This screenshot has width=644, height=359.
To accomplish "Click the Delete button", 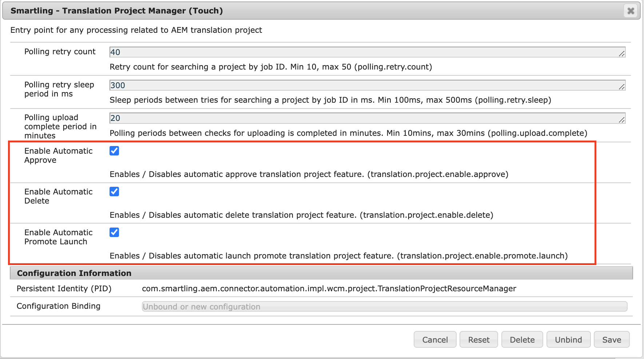I will 522,340.
